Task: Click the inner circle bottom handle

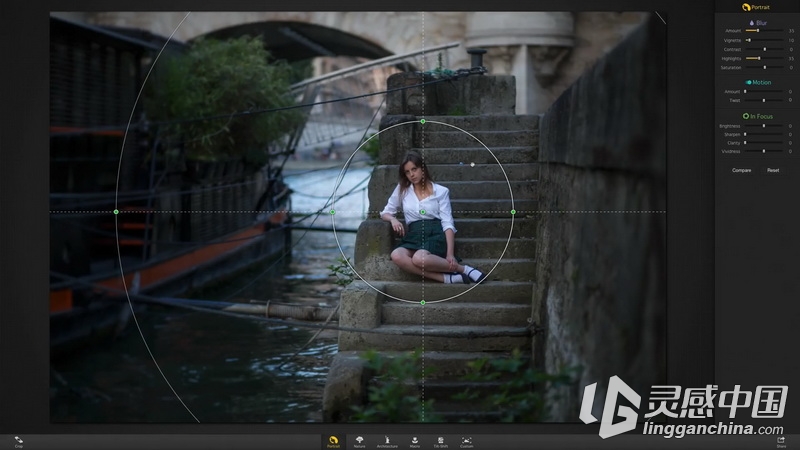Action: click(x=422, y=303)
